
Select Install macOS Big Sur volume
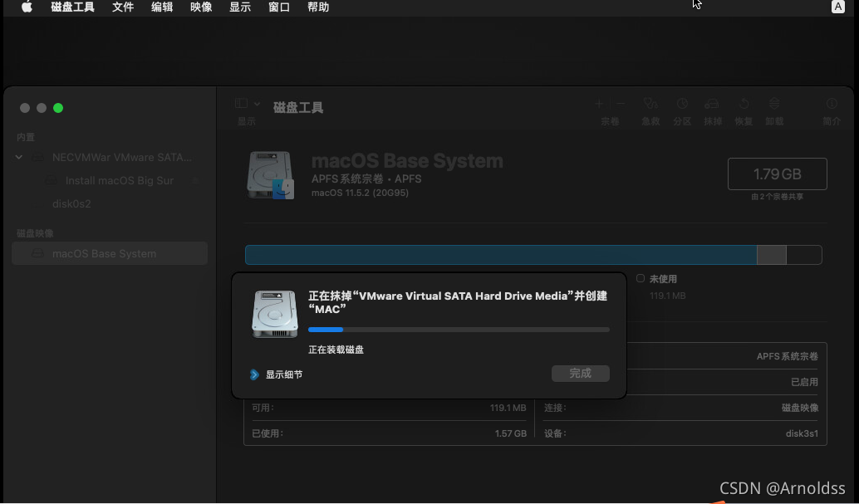(x=120, y=180)
